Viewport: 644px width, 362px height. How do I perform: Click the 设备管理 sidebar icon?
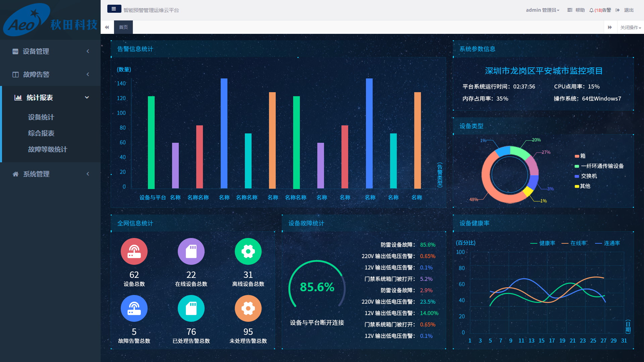[15, 51]
